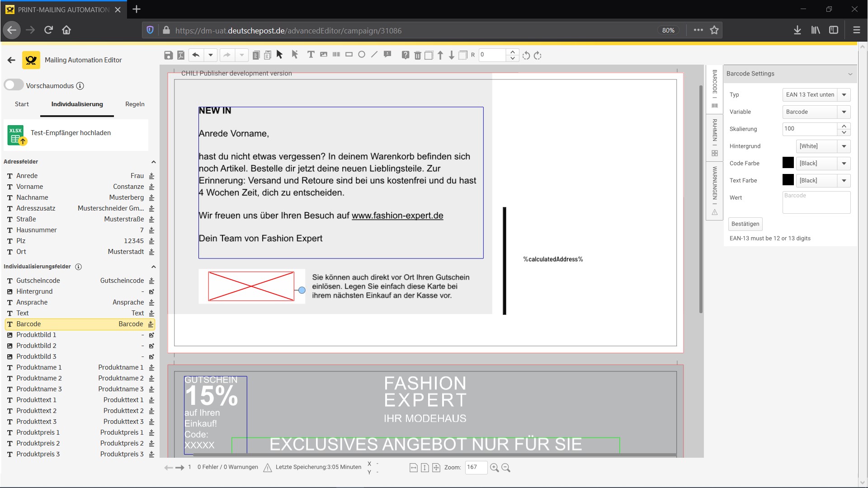Click Test-Empfänger hochladen upload button

pyautogui.click(x=71, y=133)
